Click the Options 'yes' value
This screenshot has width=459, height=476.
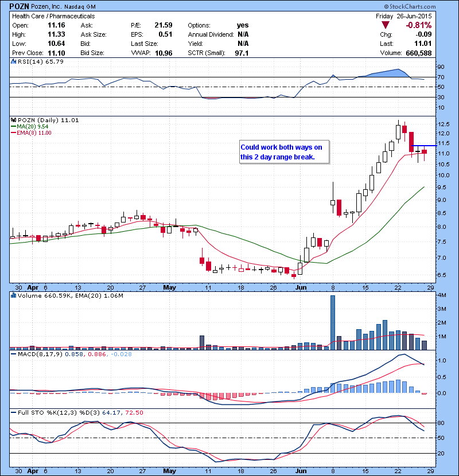242,25
